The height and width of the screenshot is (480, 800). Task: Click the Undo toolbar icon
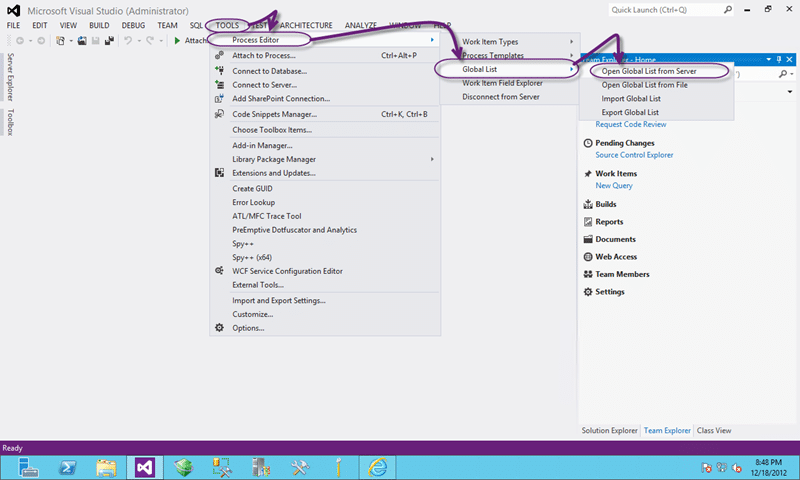128,40
